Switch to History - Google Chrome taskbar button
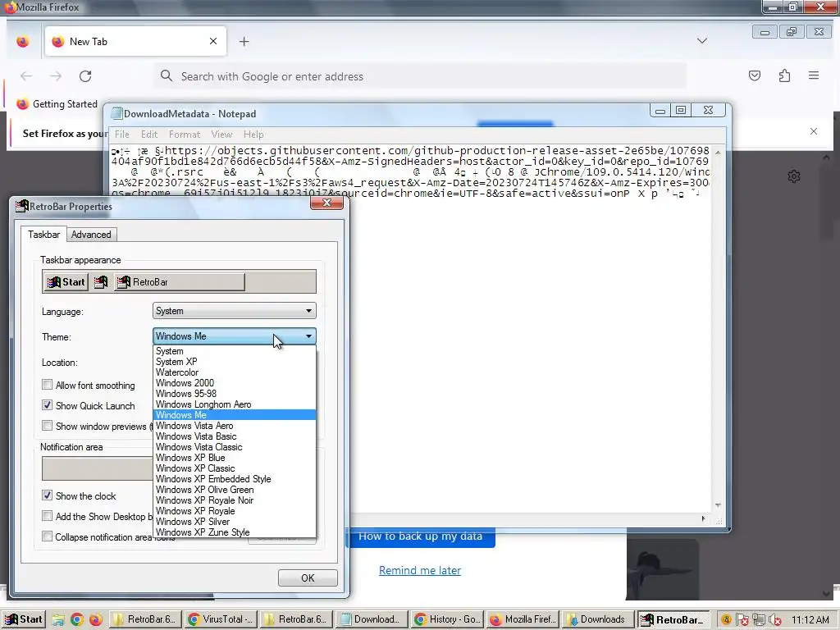 click(x=447, y=619)
